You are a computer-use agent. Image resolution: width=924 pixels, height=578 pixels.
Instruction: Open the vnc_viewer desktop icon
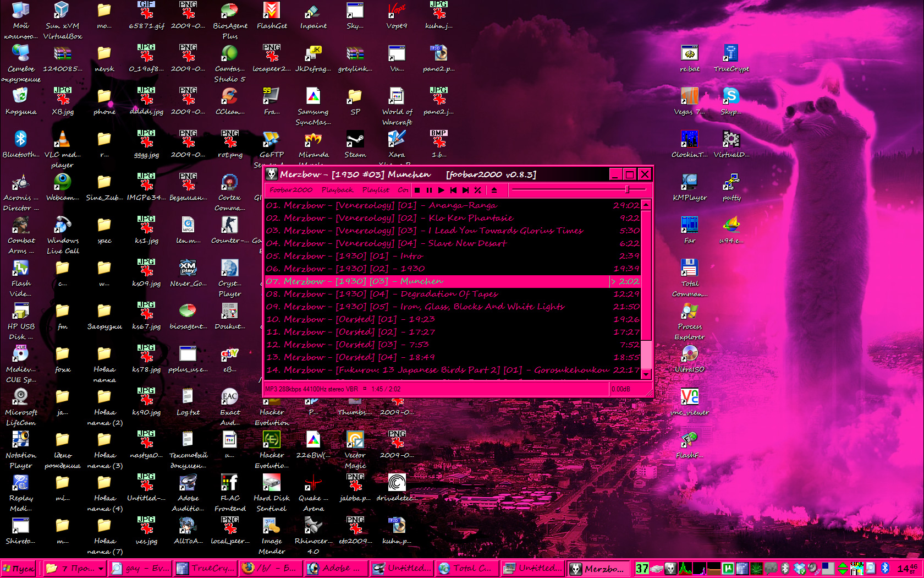(x=690, y=402)
